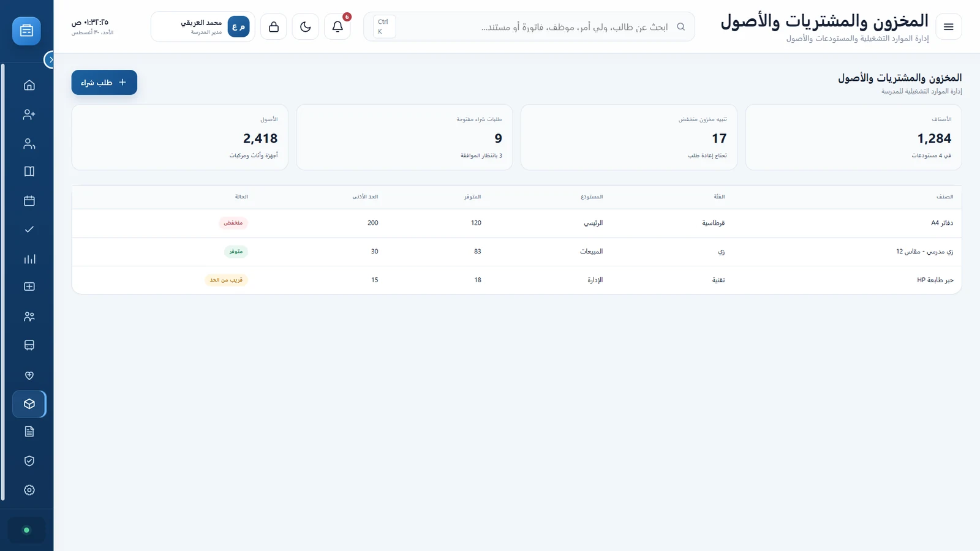The height and width of the screenshot is (551, 980).
Task: Open the الأصول card showing 2,418
Action: point(179,137)
